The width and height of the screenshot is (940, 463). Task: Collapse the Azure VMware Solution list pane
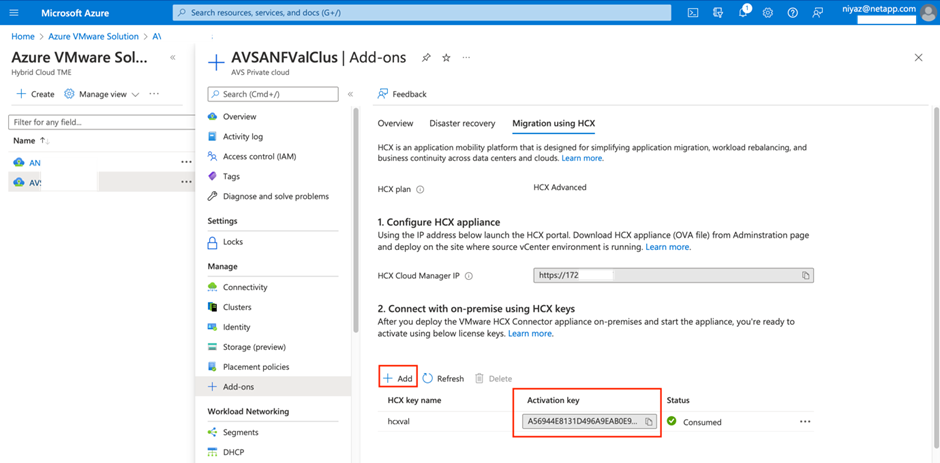(x=173, y=58)
